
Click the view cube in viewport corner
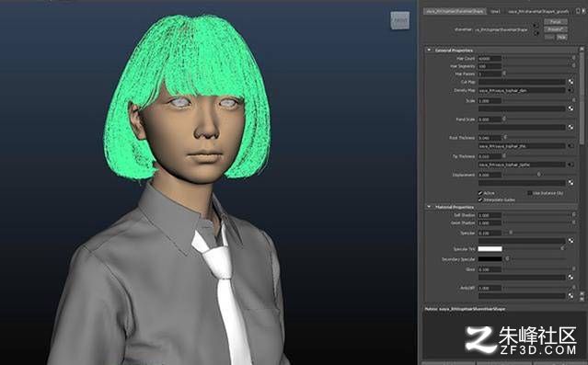(x=399, y=20)
